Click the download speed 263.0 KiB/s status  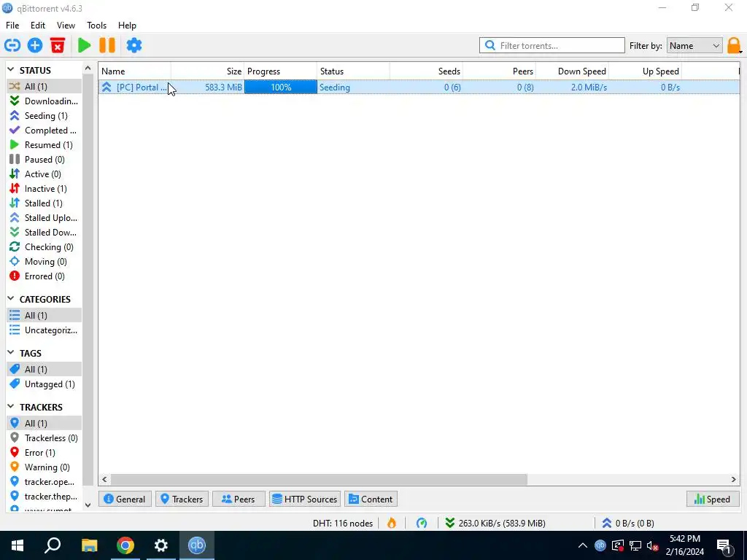[x=495, y=523]
